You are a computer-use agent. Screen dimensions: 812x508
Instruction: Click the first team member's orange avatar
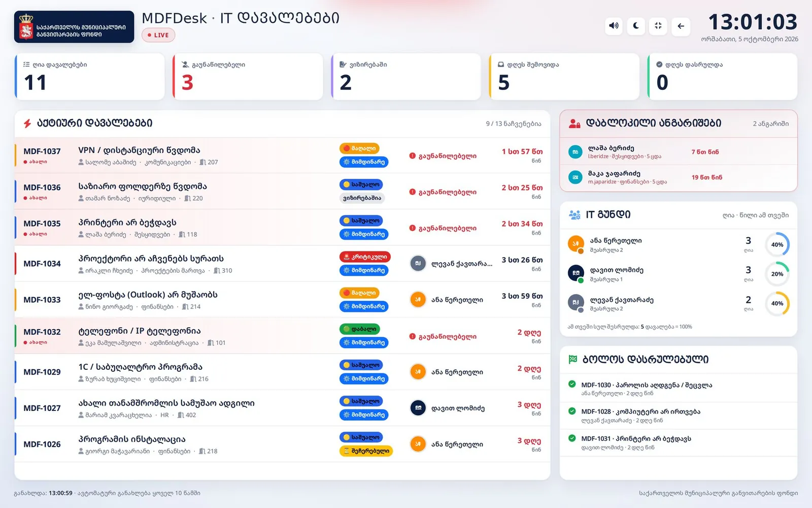tap(576, 244)
